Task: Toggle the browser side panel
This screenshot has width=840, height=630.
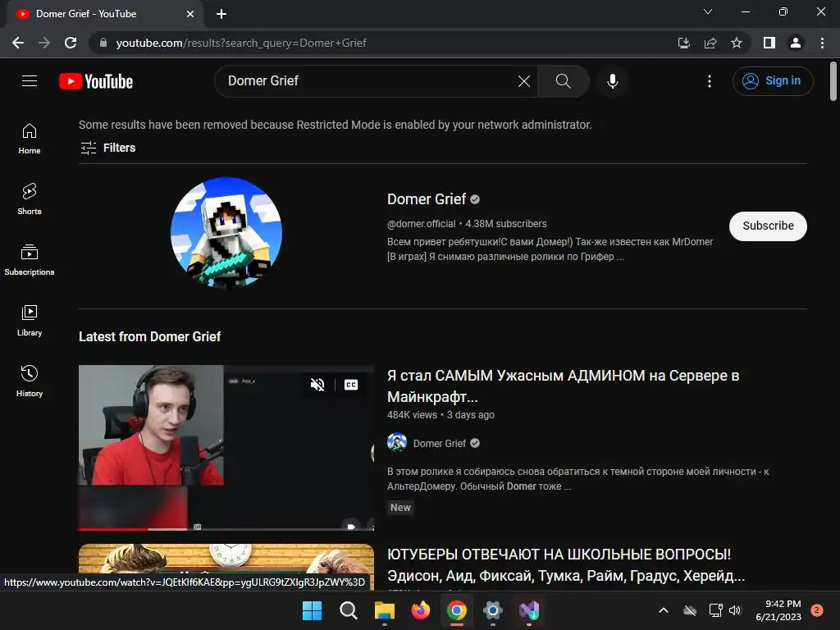Action: point(769,43)
